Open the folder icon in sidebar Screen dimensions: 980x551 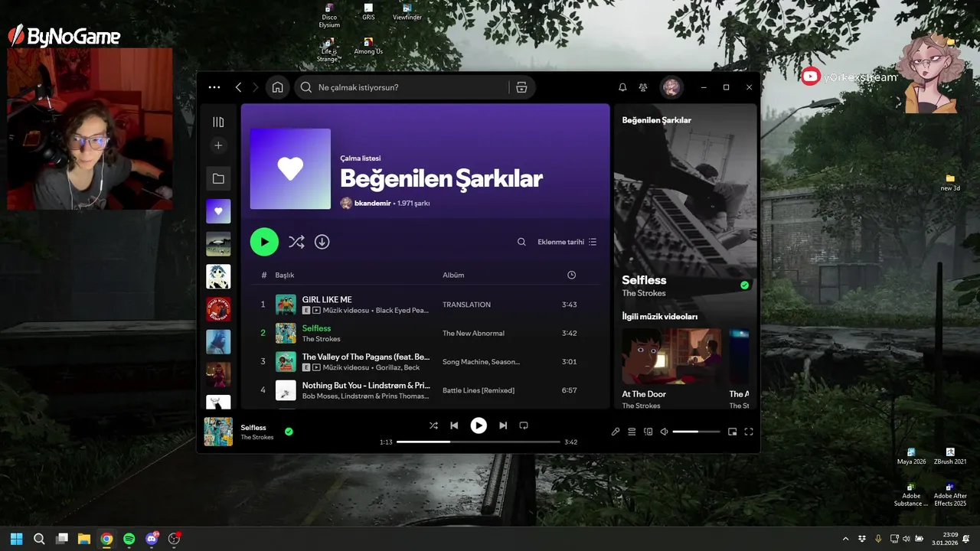point(218,178)
